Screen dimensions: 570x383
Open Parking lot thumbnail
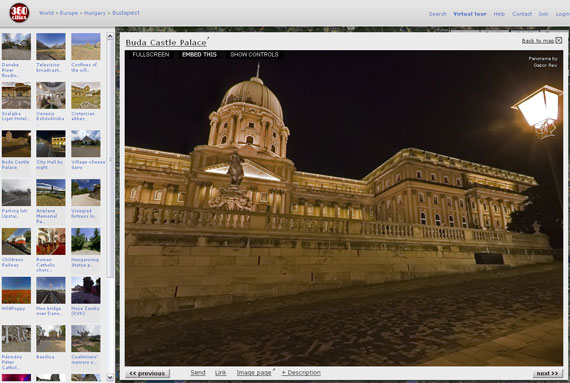[x=16, y=193]
